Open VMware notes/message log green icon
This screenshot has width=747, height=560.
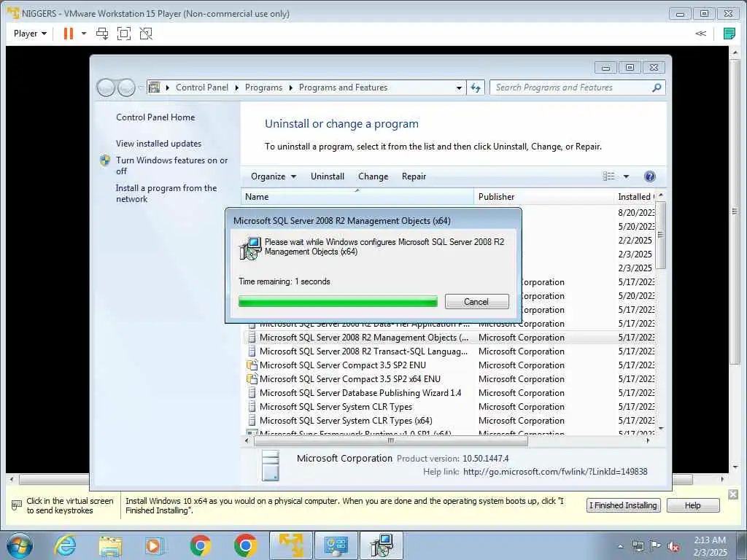coord(729,34)
